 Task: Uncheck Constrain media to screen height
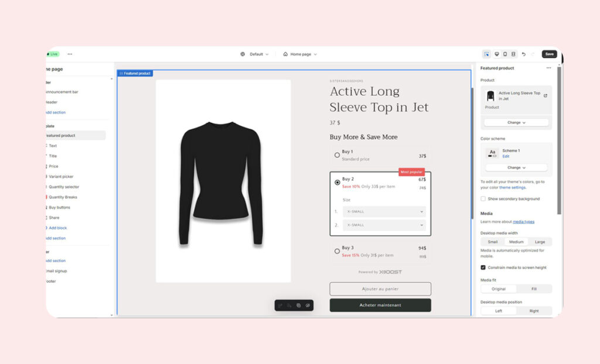tap(483, 267)
